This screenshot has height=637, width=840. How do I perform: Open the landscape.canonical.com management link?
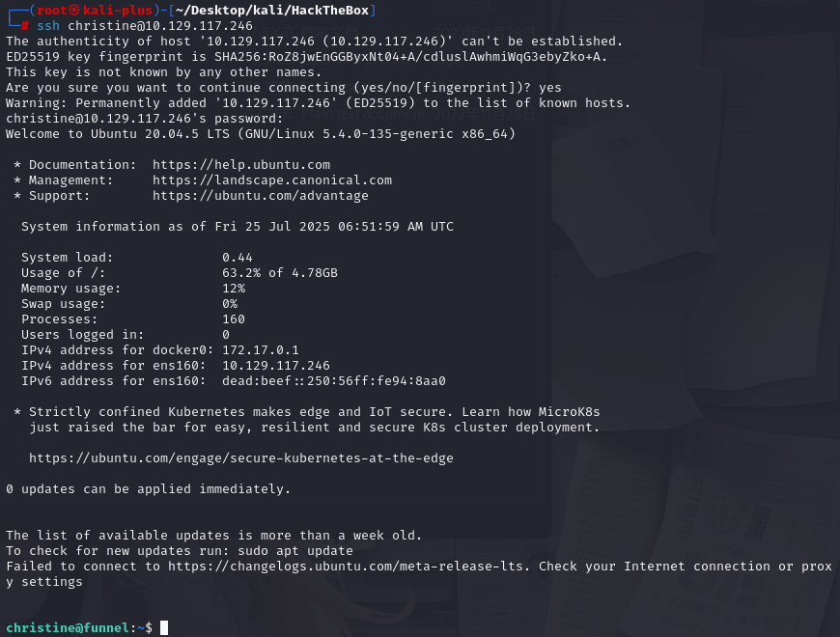pos(271,180)
